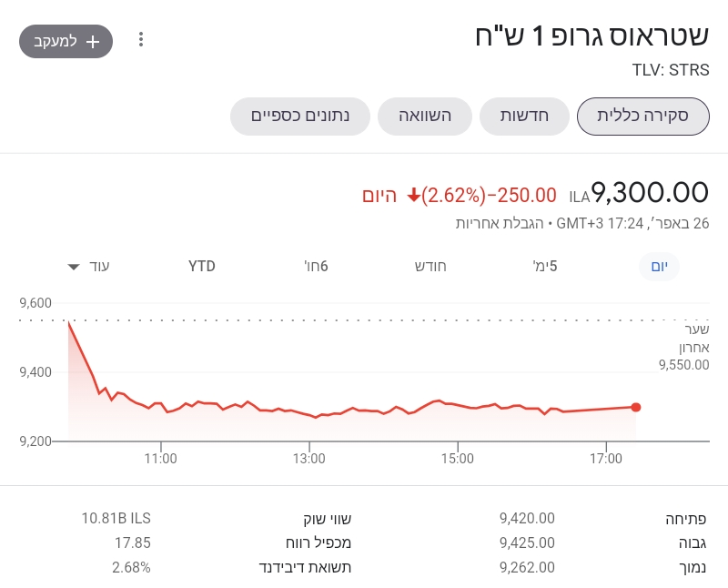Open the נתונים כספיים tab
This screenshot has height=588, width=728.
pyautogui.click(x=300, y=117)
